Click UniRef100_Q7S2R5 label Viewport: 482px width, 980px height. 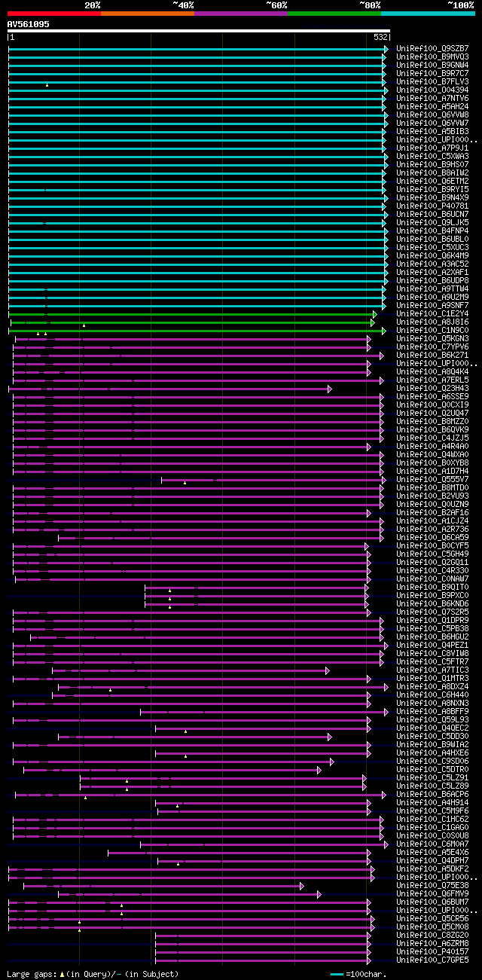click(x=432, y=612)
